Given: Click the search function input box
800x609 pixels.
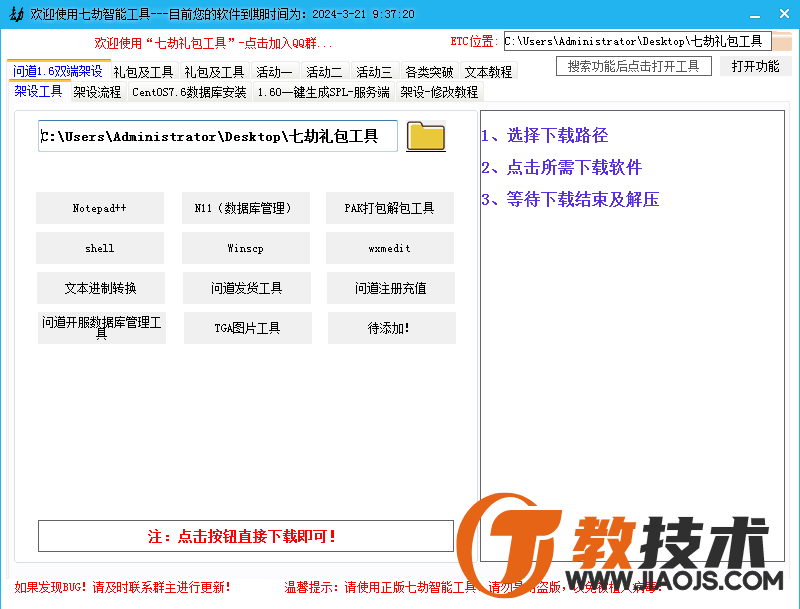Looking at the screenshot, I should (x=634, y=66).
